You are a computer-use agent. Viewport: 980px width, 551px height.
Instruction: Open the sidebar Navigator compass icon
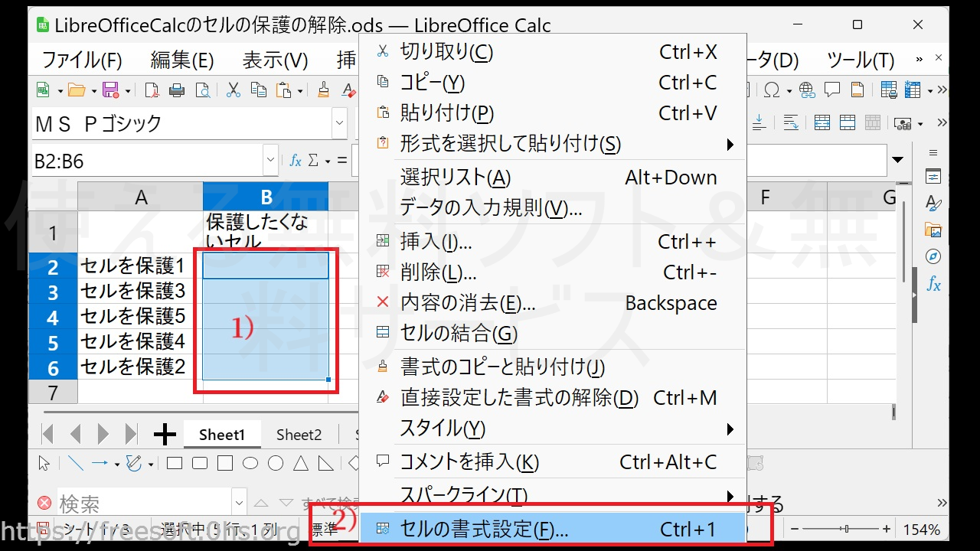[933, 256]
